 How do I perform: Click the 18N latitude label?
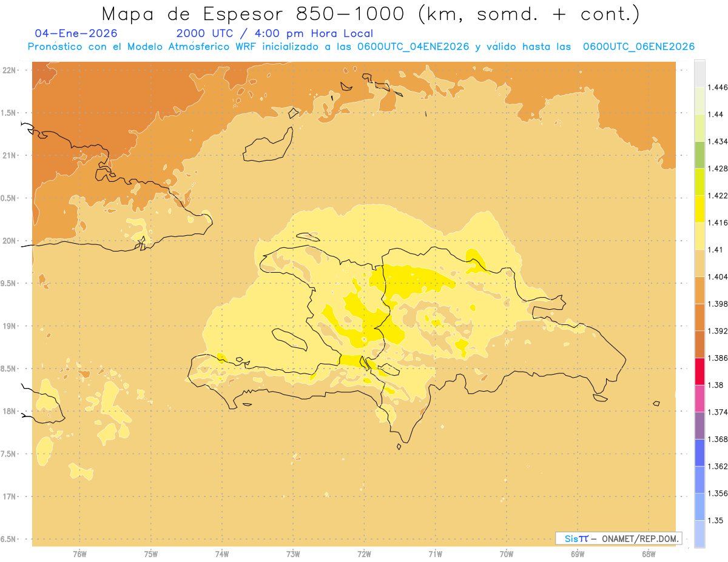[x=10, y=411]
